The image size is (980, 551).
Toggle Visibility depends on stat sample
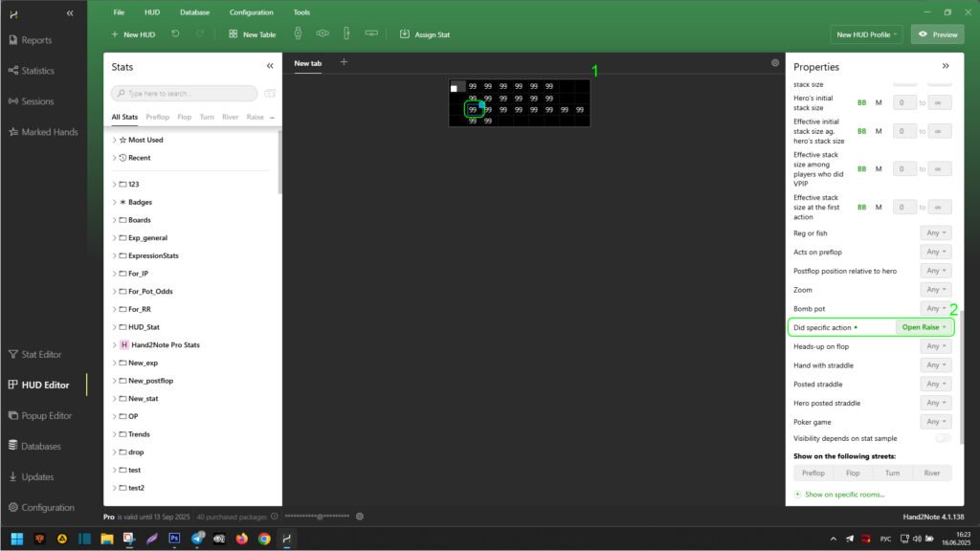[943, 438]
